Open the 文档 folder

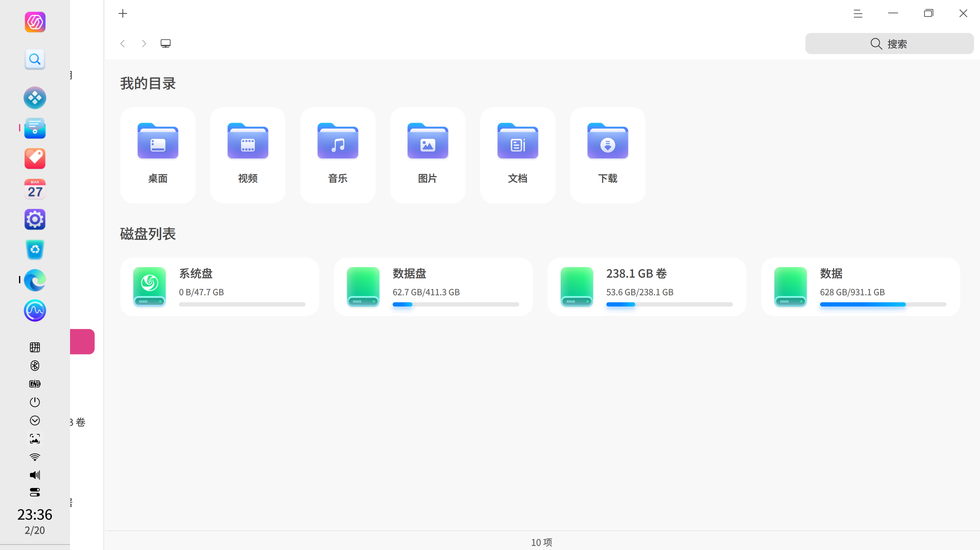[518, 155]
